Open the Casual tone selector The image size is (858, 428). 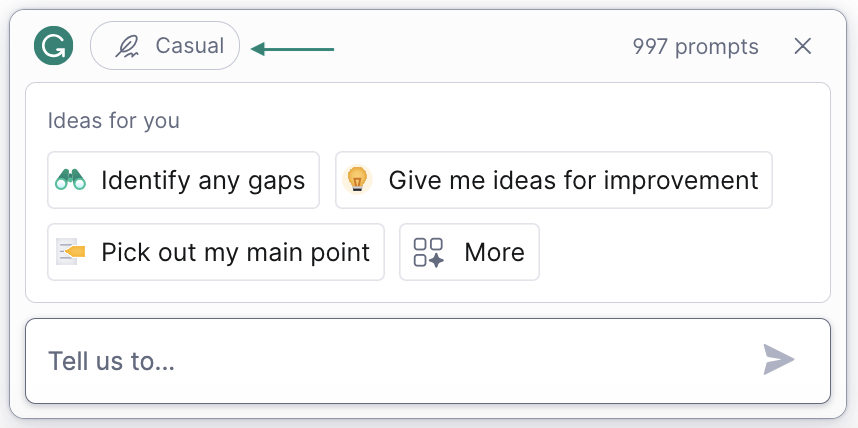pos(165,46)
